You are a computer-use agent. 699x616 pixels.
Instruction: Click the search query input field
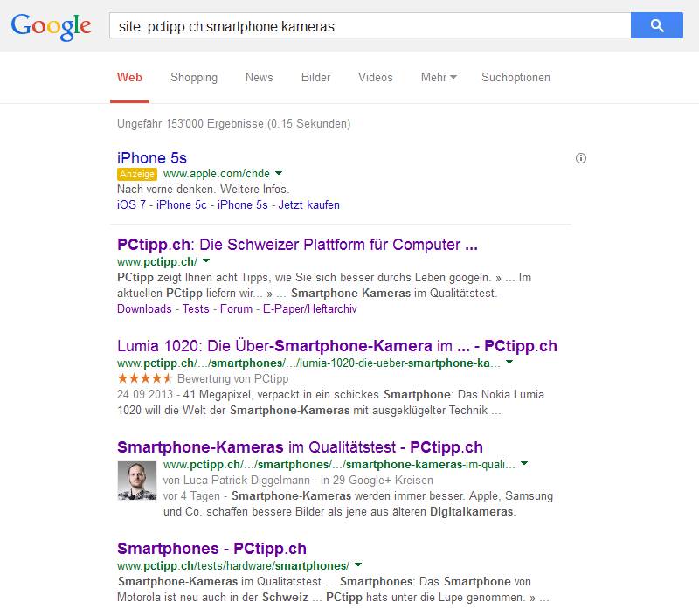367,26
